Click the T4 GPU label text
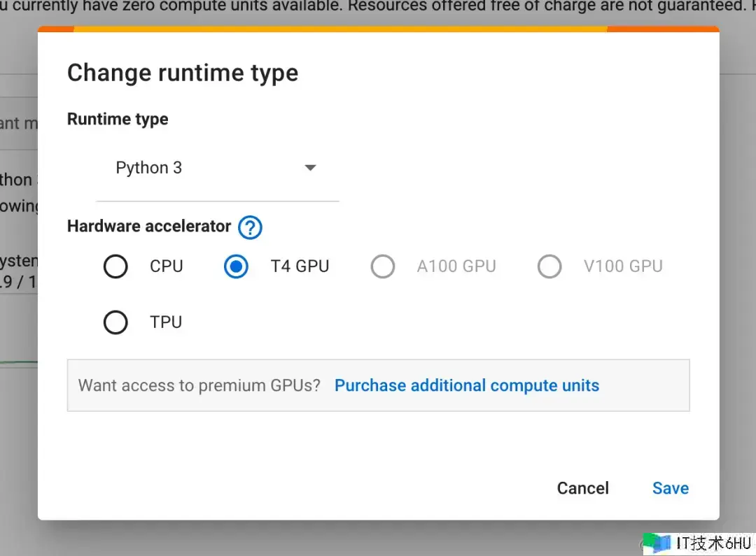Image resolution: width=756 pixels, height=556 pixels. (300, 266)
